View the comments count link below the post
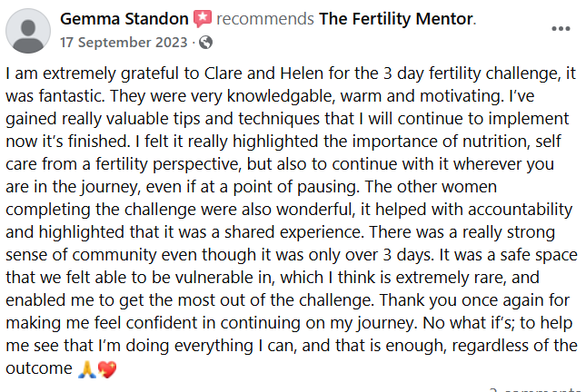Viewport: 586px width, 392px height. pos(536,388)
